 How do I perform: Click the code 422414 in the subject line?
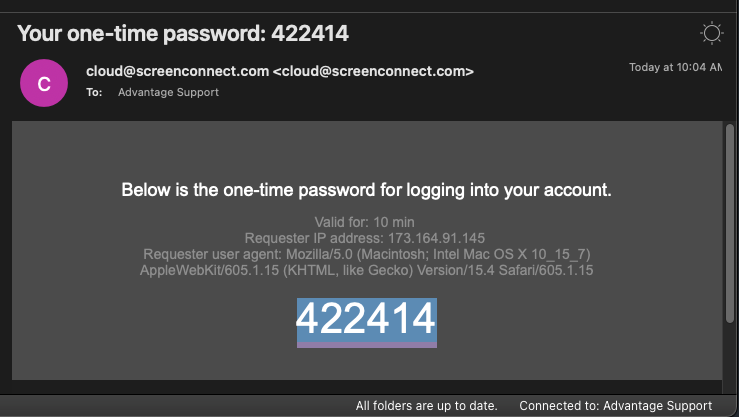click(x=310, y=33)
